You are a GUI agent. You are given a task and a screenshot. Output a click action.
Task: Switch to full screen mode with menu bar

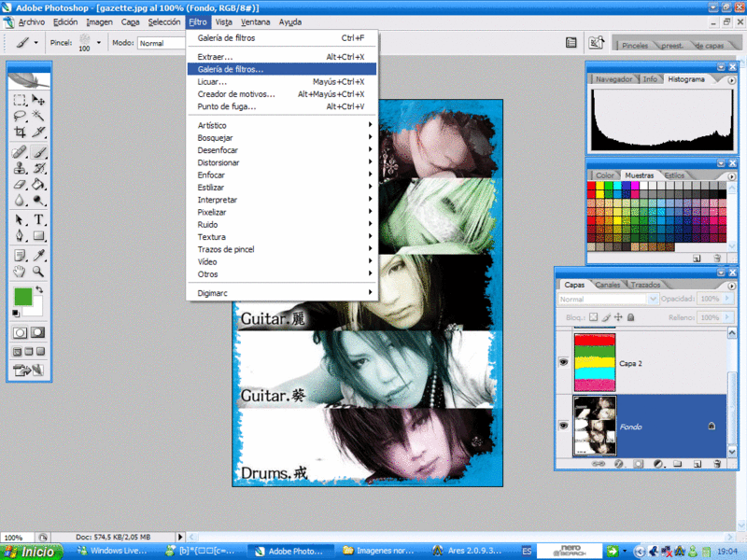29,352
